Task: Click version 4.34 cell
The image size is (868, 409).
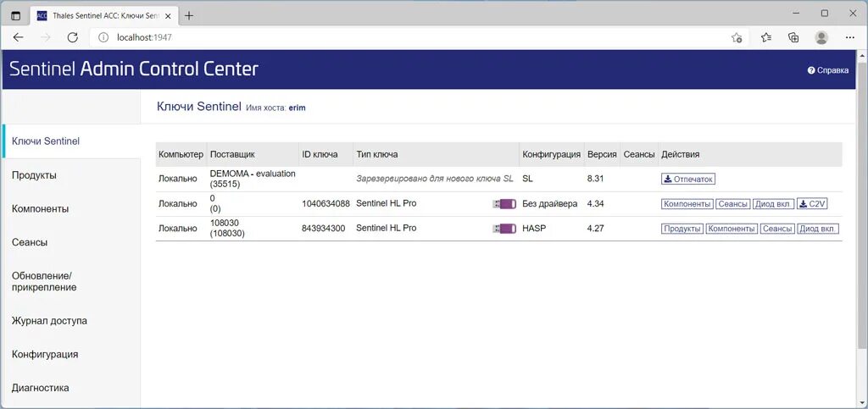Action: [595, 204]
